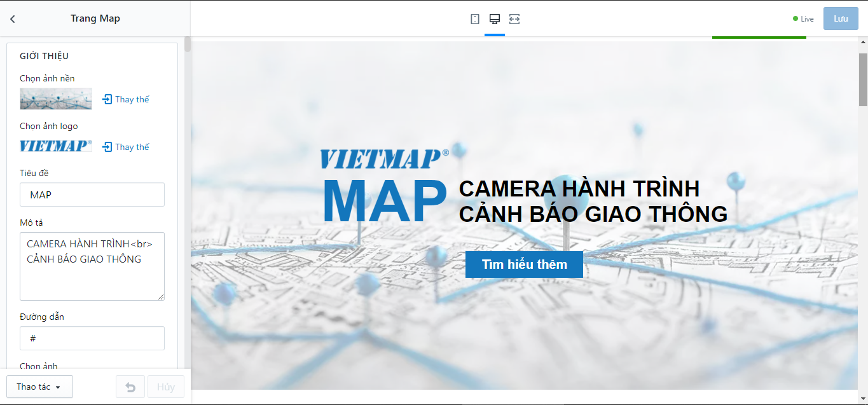Click the Trang Map header title
This screenshot has width=868, height=405.
[x=95, y=18]
